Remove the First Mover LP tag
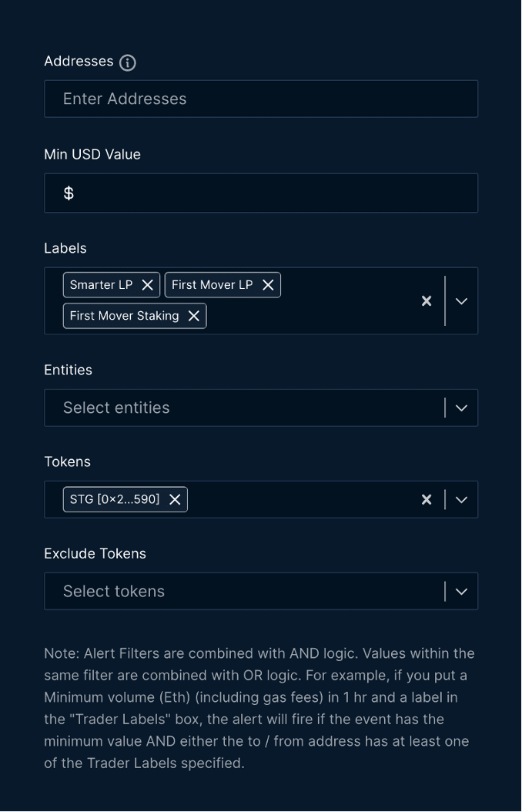The width and height of the screenshot is (522, 812). [x=268, y=285]
